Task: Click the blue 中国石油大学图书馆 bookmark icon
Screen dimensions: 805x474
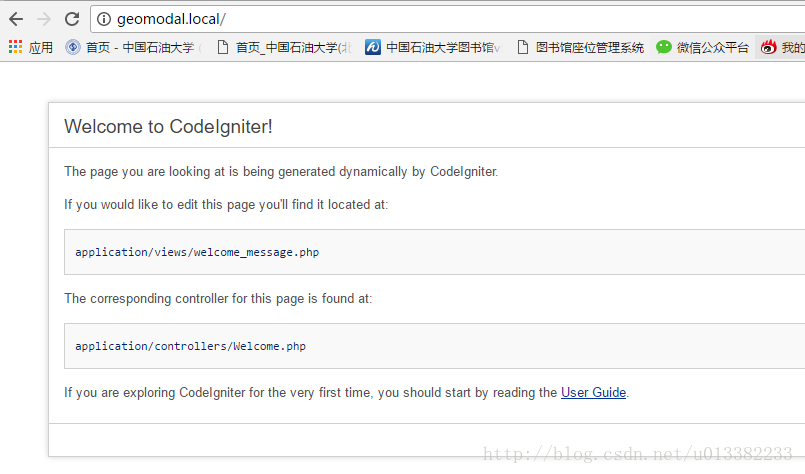Action: click(373, 47)
